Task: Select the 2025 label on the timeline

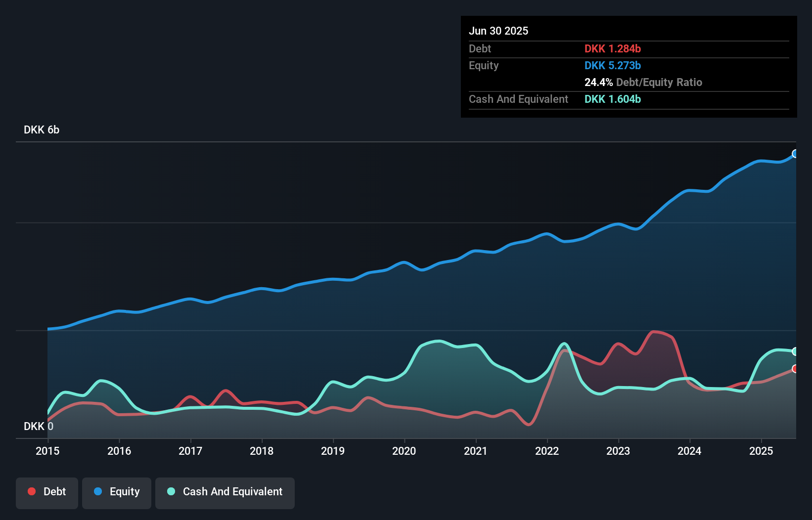Action: tap(762, 451)
